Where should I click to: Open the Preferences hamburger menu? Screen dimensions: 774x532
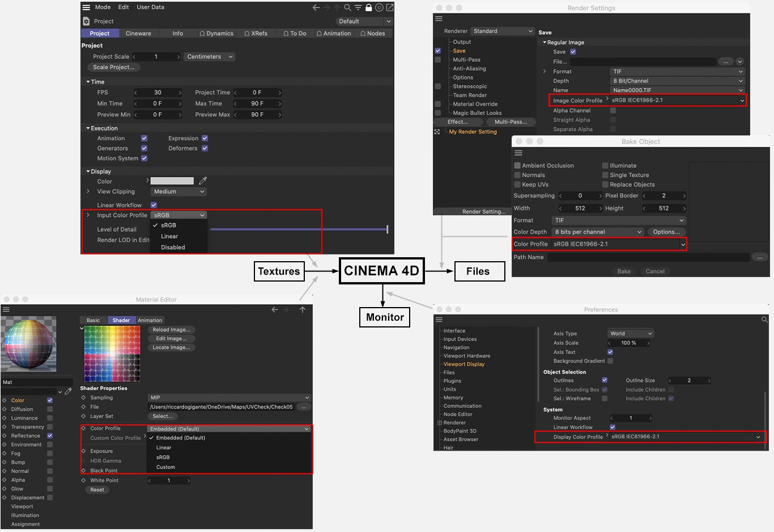(x=439, y=320)
